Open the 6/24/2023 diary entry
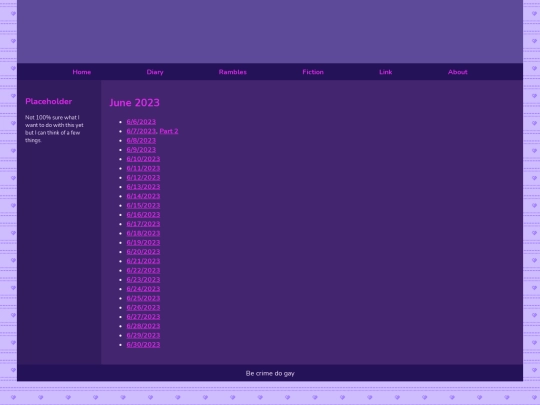This screenshot has height=405, width=540. [143, 289]
